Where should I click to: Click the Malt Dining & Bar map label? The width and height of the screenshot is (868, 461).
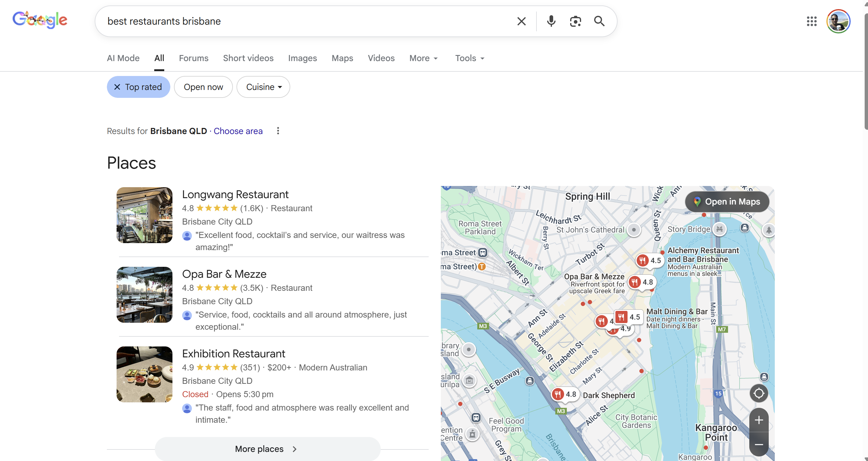(677, 311)
